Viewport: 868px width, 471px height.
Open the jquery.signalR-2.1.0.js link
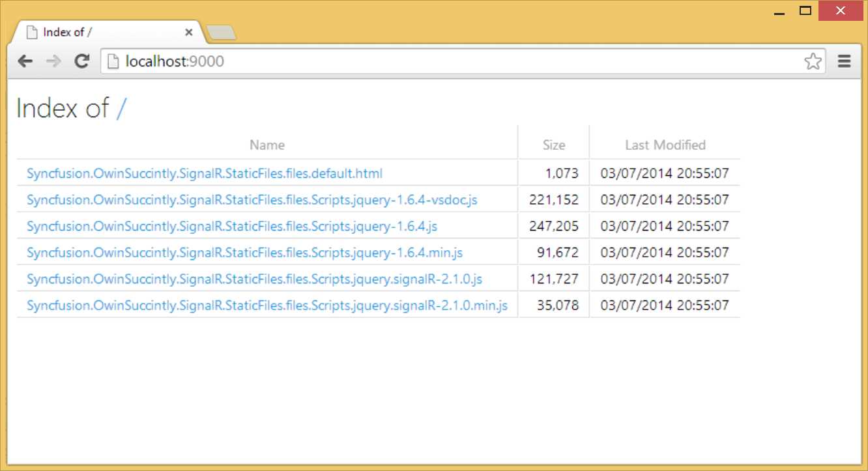(x=254, y=279)
